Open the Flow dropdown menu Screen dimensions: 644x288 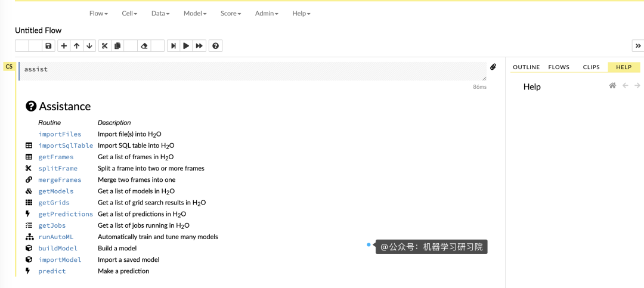click(98, 13)
